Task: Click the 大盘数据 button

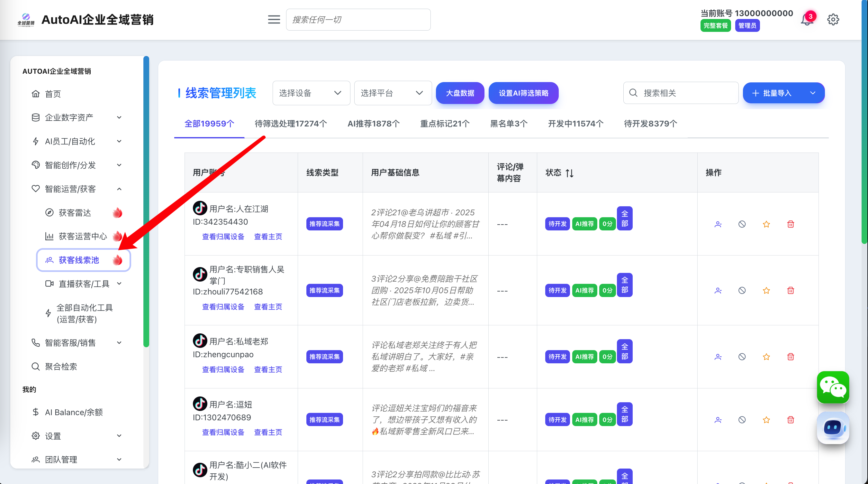Action: (460, 93)
